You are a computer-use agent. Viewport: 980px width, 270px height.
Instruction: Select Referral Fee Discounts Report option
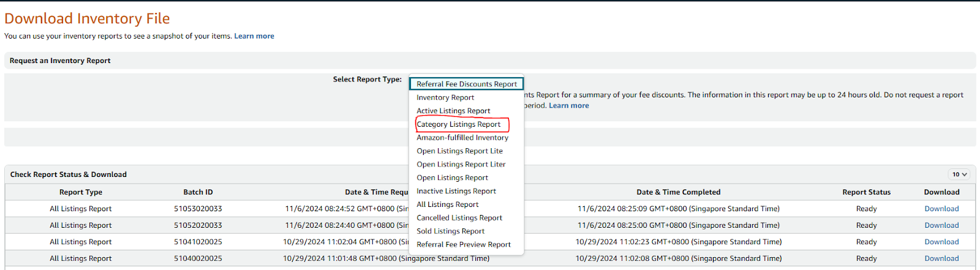(x=466, y=84)
